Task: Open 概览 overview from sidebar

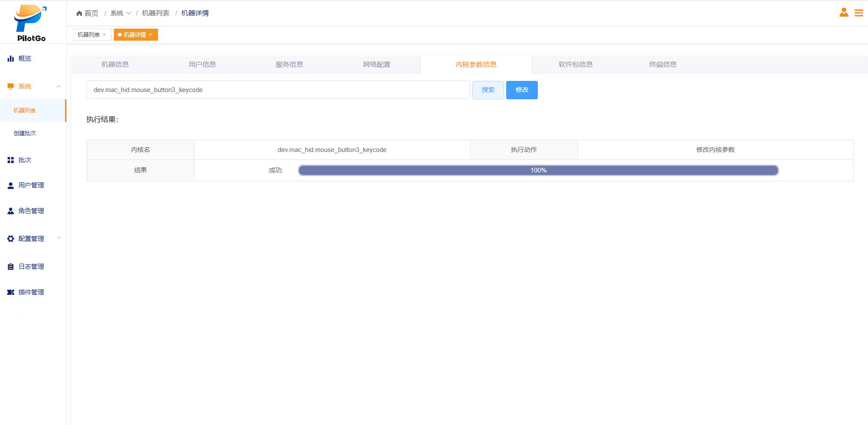Action: pos(24,59)
